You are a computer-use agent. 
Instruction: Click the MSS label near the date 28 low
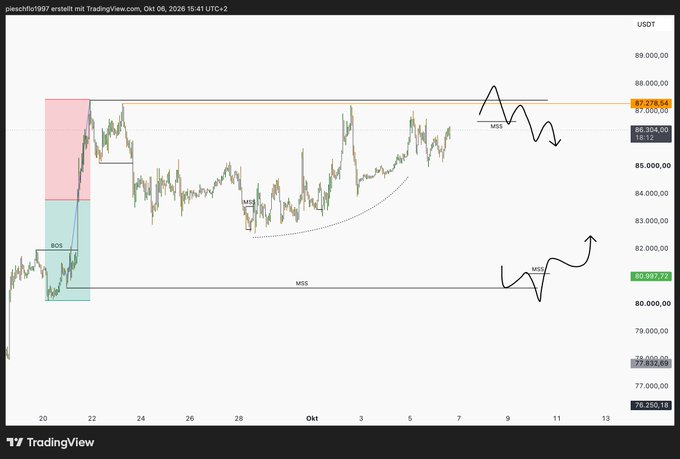[x=249, y=202]
